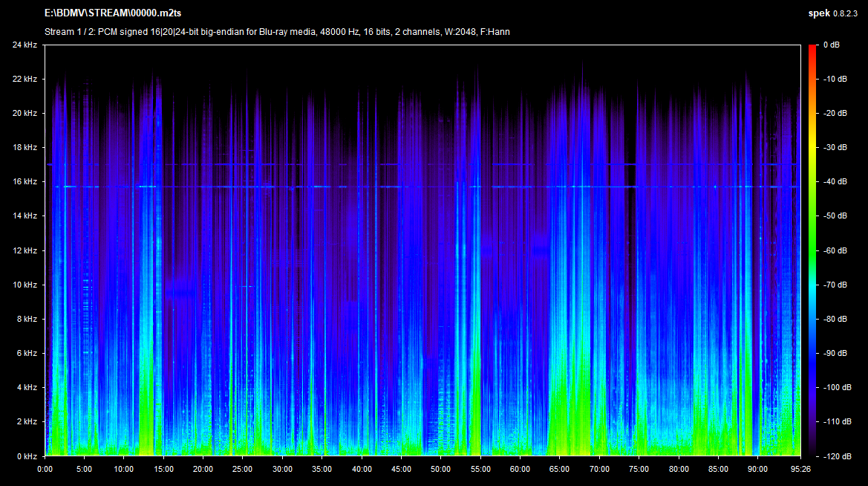The image size is (868, 486).
Task: Click the 0 dB scale label
Action: [x=832, y=45]
